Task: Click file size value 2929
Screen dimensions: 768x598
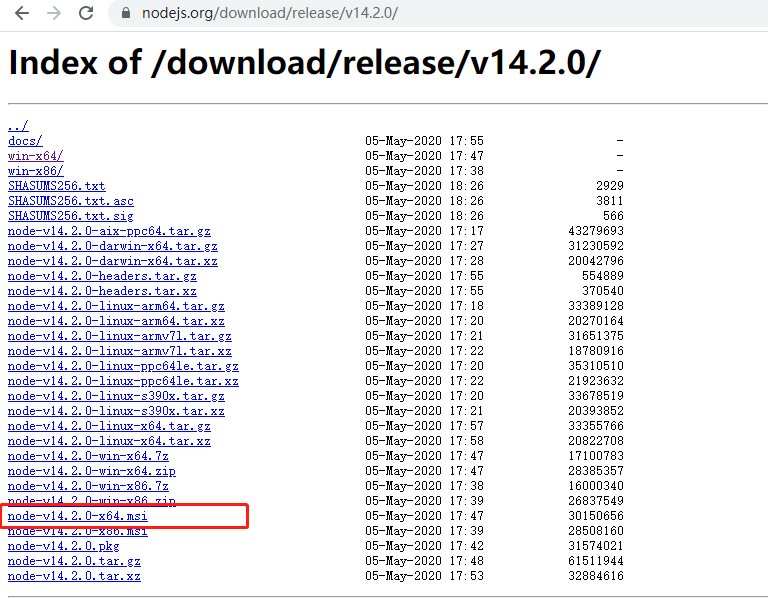Action: tap(610, 186)
